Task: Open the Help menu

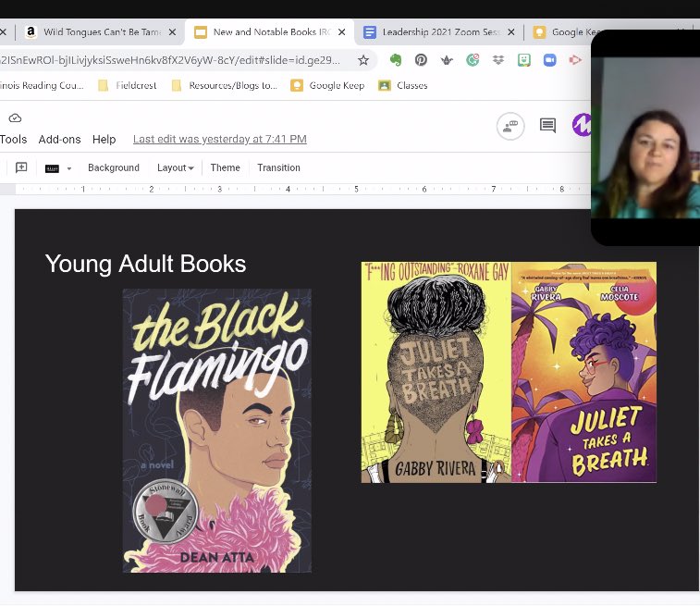Action: point(104,140)
